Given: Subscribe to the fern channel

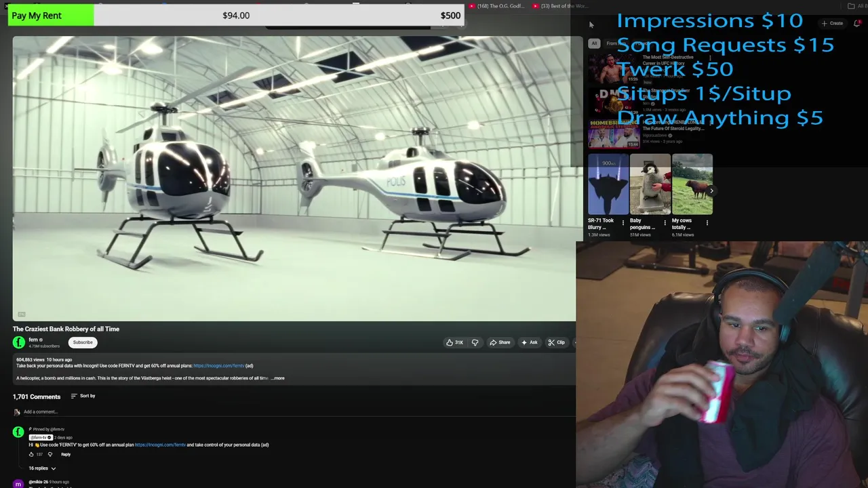Looking at the screenshot, I should [x=83, y=342].
